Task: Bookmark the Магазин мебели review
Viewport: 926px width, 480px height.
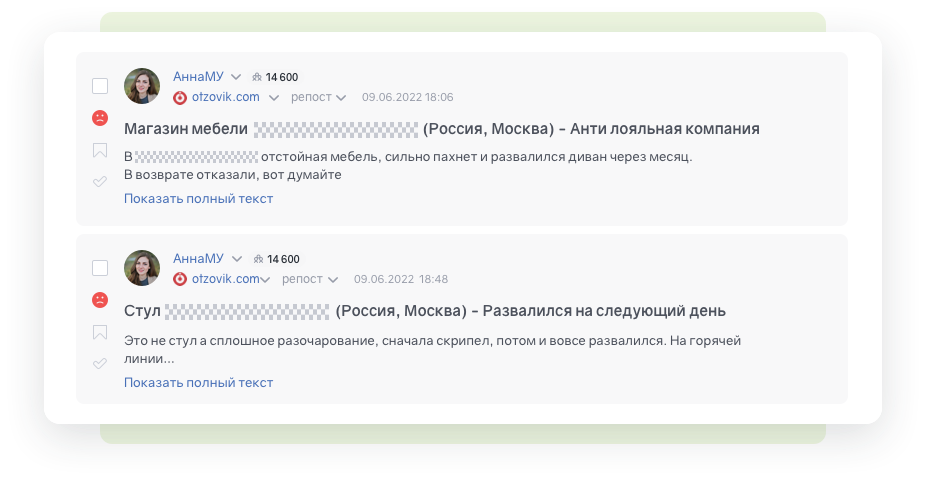Action: click(x=100, y=151)
